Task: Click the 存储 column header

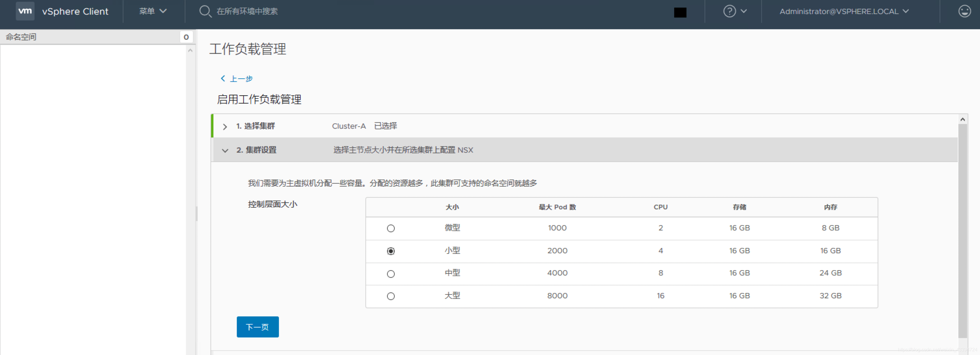Action: 740,207
